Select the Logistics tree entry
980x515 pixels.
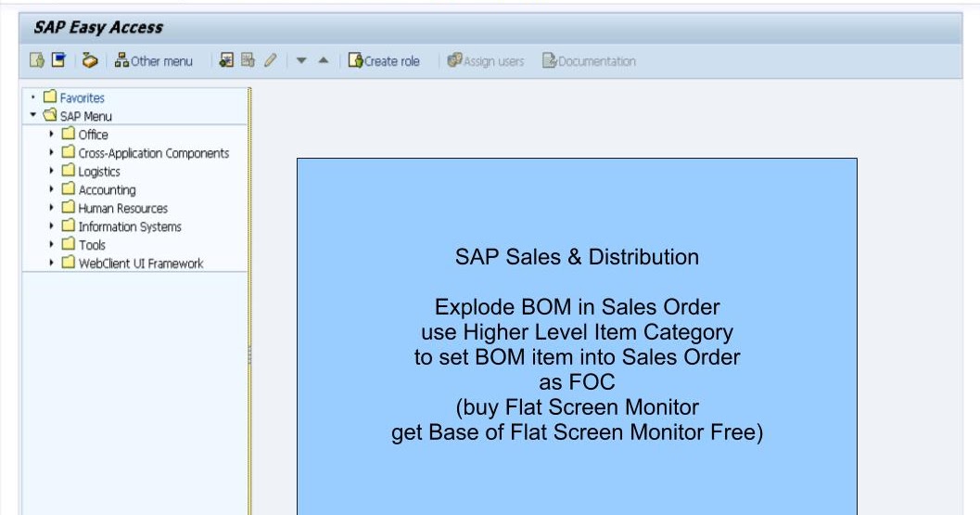coord(99,172)
